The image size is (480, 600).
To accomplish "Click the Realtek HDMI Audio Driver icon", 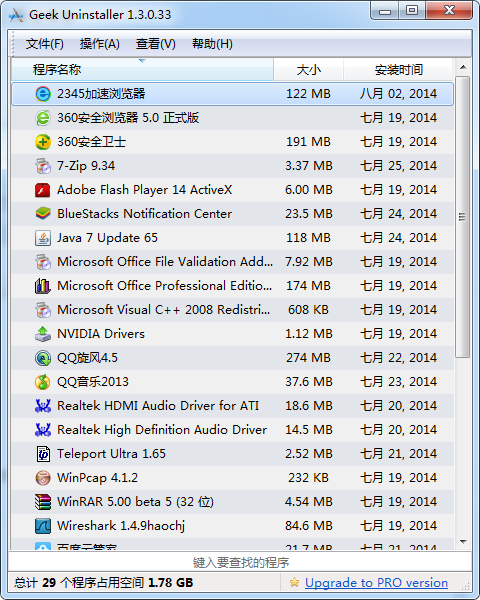I will 43,406.
